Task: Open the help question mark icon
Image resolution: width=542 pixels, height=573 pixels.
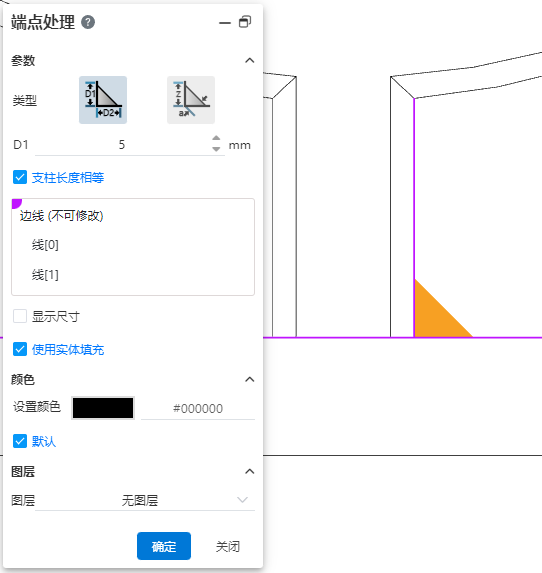Action: pyautogui.click(x=88, y=22)
